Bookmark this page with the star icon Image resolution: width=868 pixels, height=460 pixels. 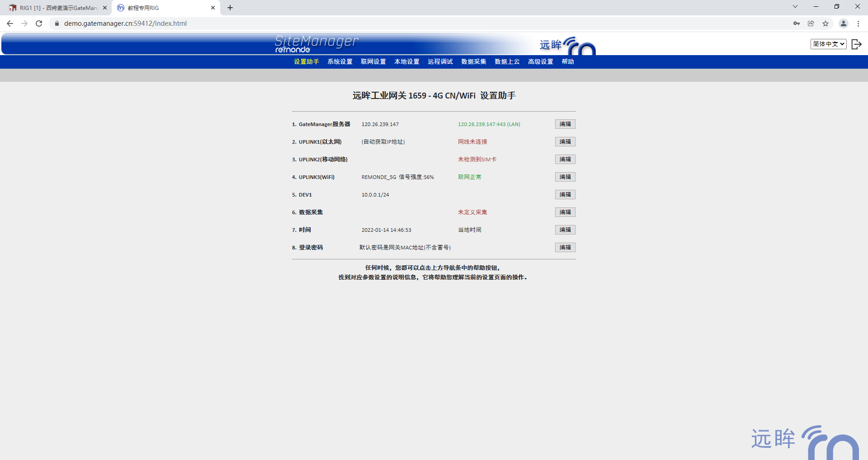[x=826, y=23]
